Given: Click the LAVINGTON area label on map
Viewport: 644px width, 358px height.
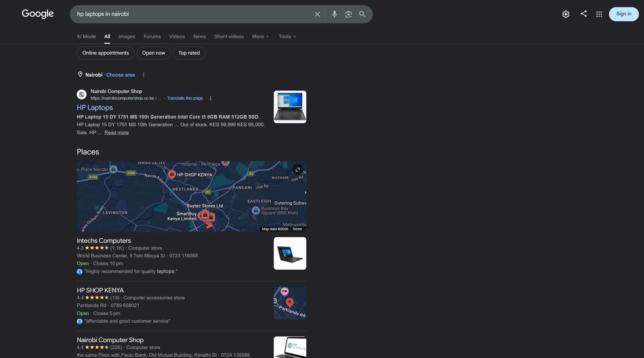Looking at the screenshot, I should 115,213.
